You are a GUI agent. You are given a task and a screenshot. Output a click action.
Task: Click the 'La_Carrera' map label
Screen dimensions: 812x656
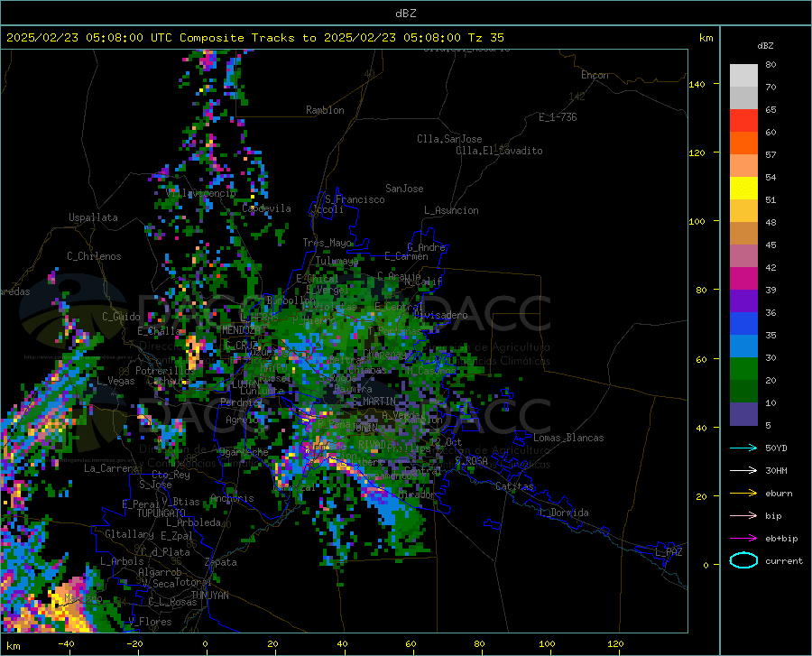click(x=111, y=468)
